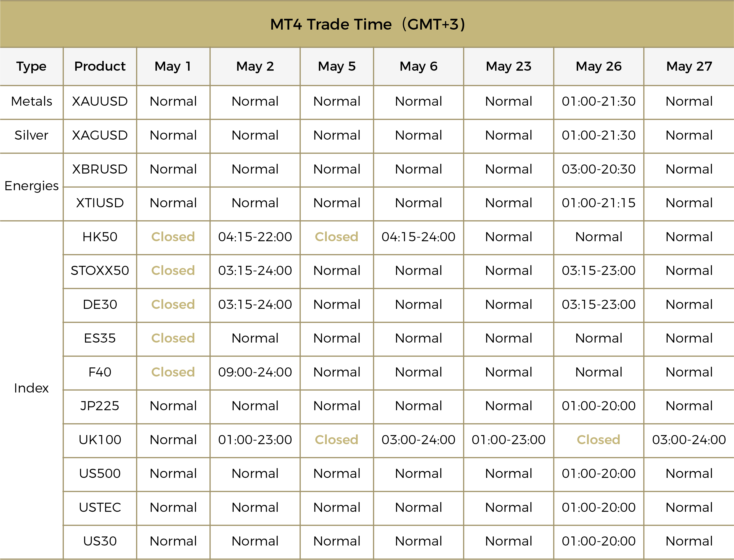The image size is (734, 560).
Task: Click the STOXX50 product cell
Action: point(100,271)
